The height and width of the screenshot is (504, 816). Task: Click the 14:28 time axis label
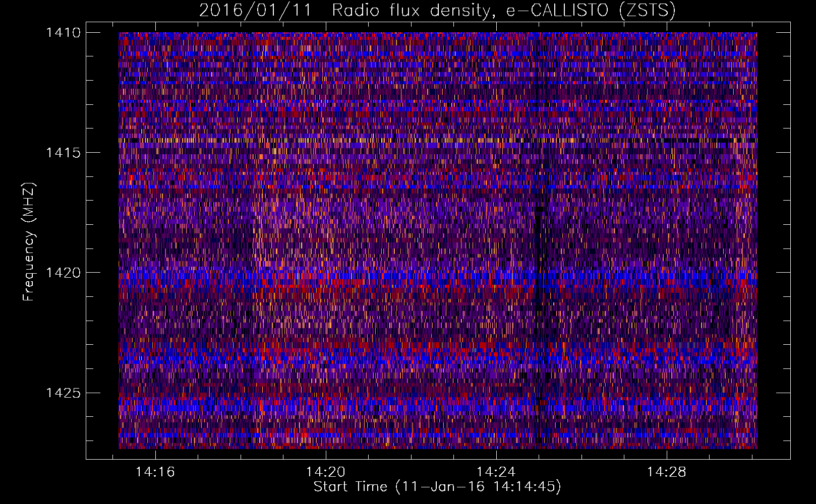click(667, 472)
